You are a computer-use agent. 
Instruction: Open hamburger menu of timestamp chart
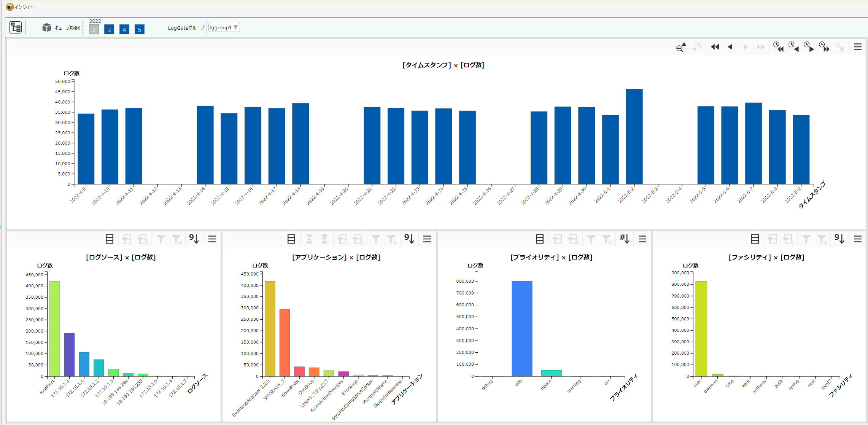coord(857,47)
